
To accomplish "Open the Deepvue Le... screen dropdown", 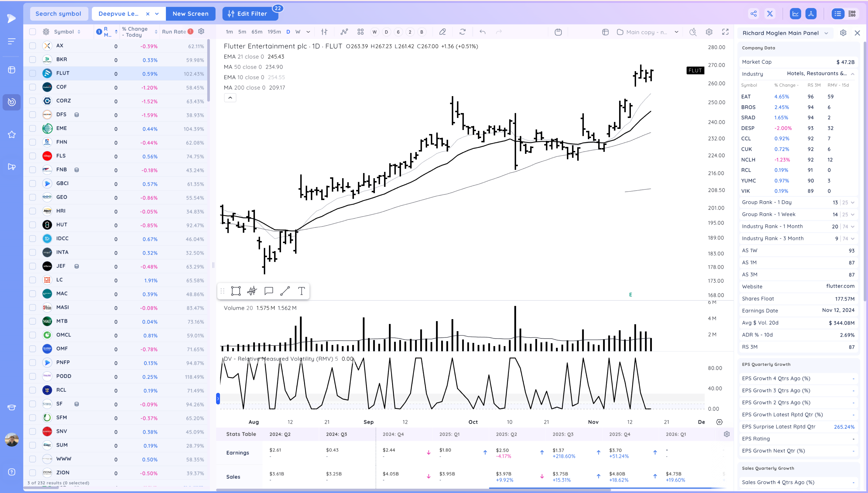I will coord(157,14).
